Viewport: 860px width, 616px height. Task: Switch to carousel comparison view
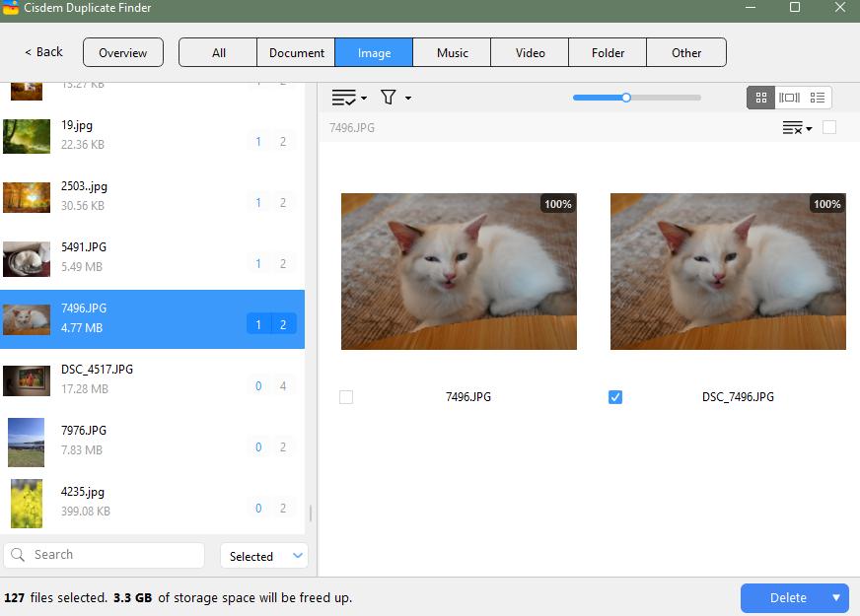[x=790, y=98]
